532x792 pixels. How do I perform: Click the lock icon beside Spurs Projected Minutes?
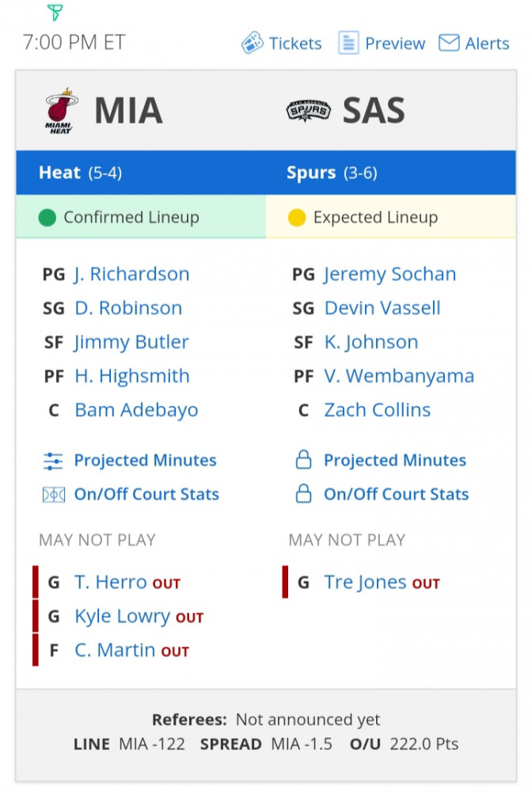pos(303,459)
